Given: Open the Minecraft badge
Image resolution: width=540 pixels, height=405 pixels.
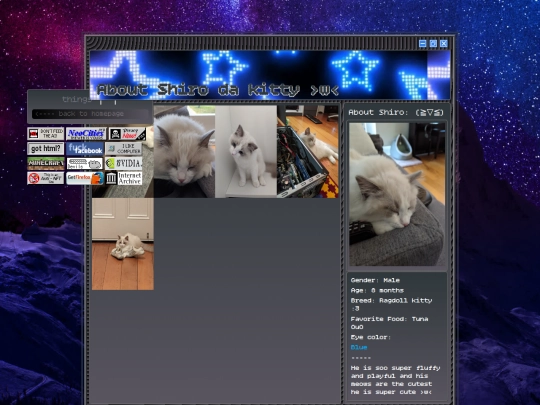Looking at the screenshot, I should click(x=46, y=163).
